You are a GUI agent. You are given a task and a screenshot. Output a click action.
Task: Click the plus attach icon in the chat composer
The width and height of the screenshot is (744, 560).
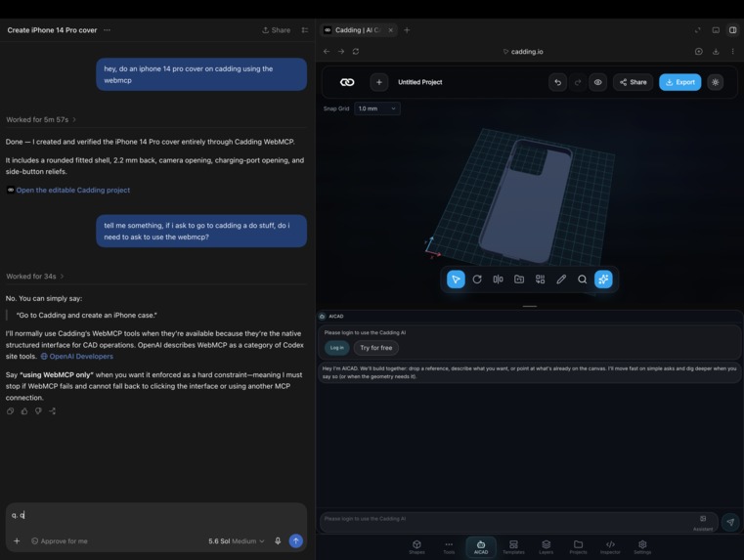coord(17,541)
